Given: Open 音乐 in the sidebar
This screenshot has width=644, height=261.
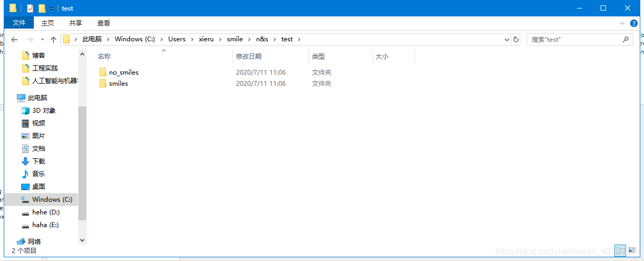Looking at the screenshot, I should point(39,174).
